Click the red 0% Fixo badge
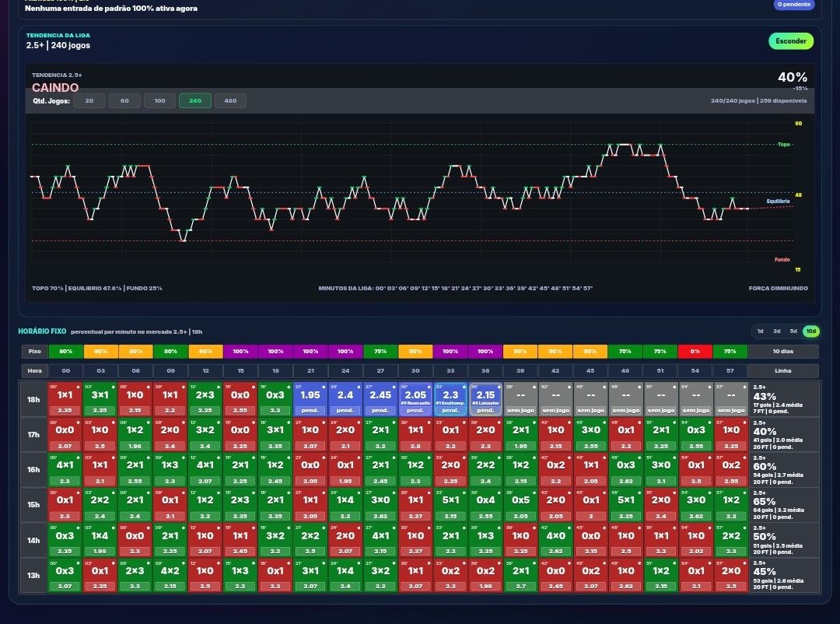Viewport: 840px width, 624px height. [695, 352]
